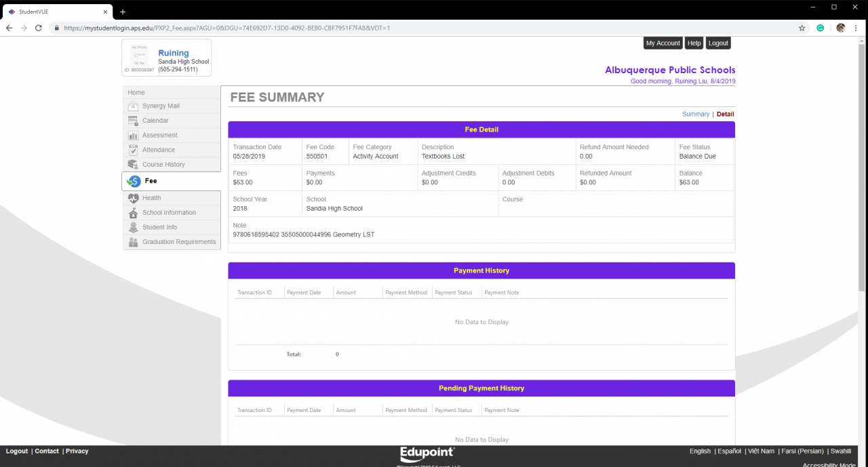Click the page vertical scrollbar
The image size is (868, 467).
[863, 169]
